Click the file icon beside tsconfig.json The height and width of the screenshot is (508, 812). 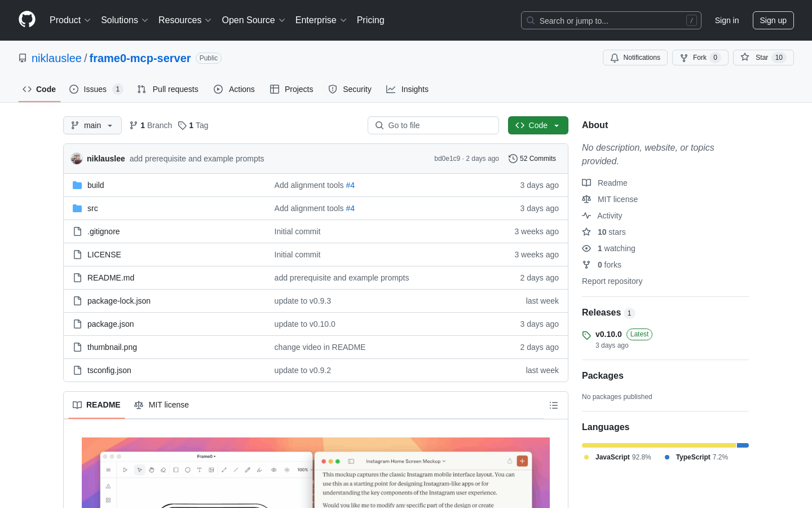(x=77, y=370)
